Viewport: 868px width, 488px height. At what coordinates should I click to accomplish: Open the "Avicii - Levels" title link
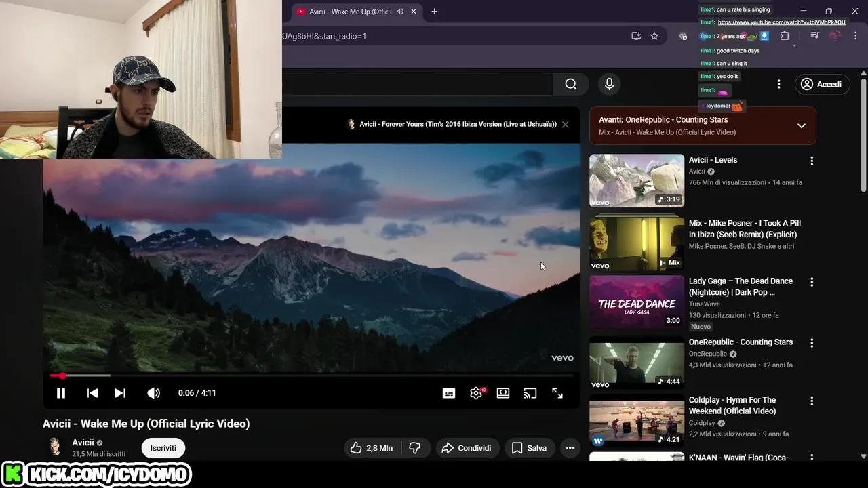pyautogui.click(x=713, y=160)
